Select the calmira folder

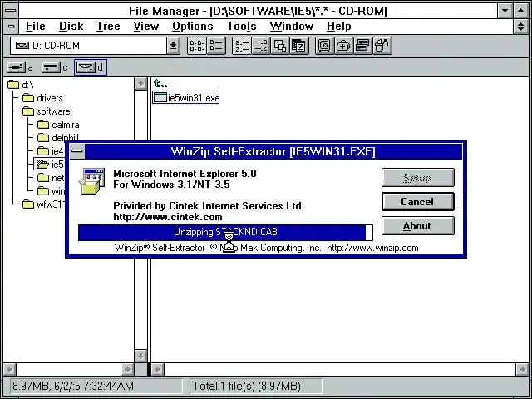tap(58, 125)
